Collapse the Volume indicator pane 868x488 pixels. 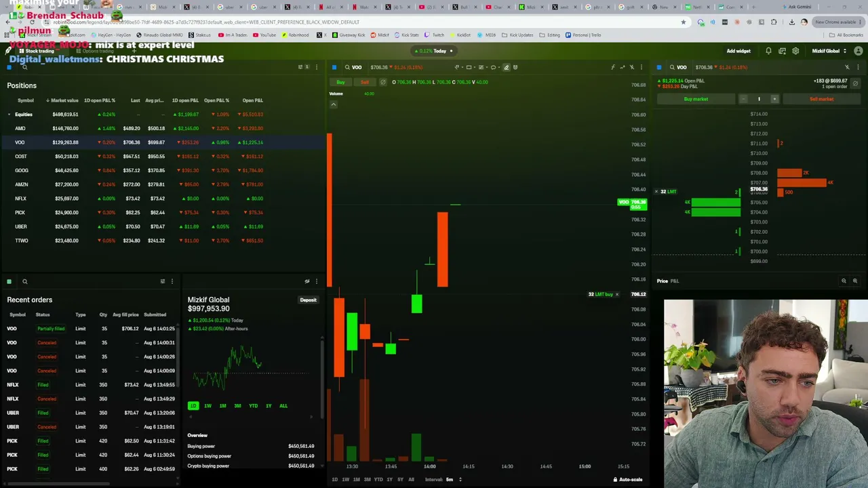coord(333,104)
